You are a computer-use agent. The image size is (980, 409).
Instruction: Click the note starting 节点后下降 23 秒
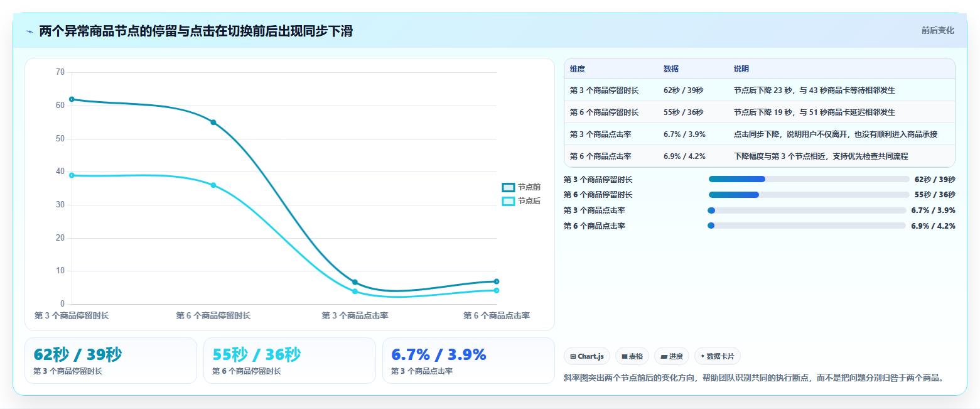tap(814, 90)
